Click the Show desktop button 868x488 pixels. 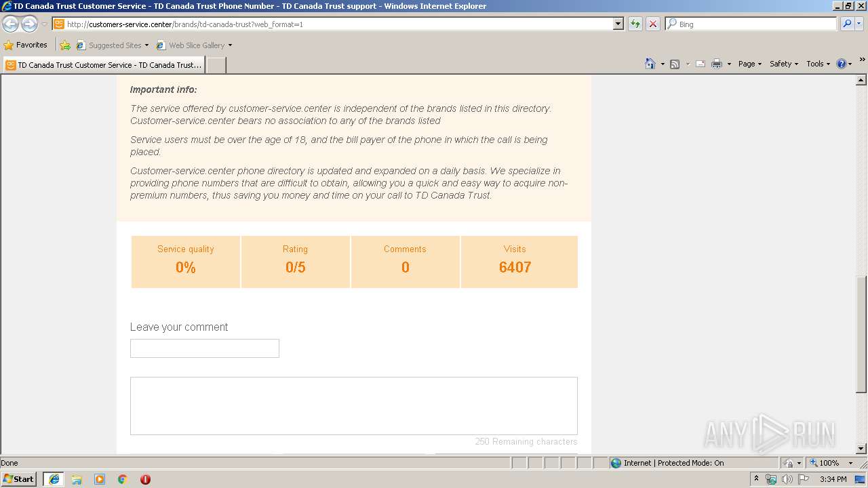point(861,479)
